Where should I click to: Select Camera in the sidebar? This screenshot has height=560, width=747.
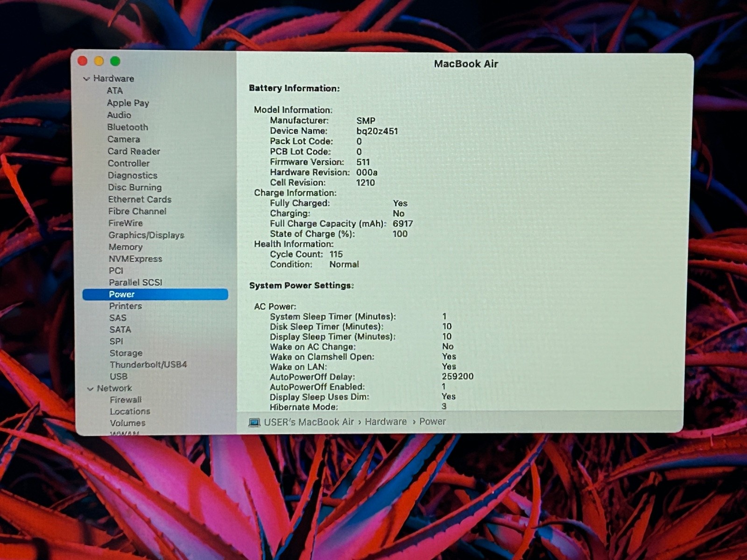pos(124,139)
